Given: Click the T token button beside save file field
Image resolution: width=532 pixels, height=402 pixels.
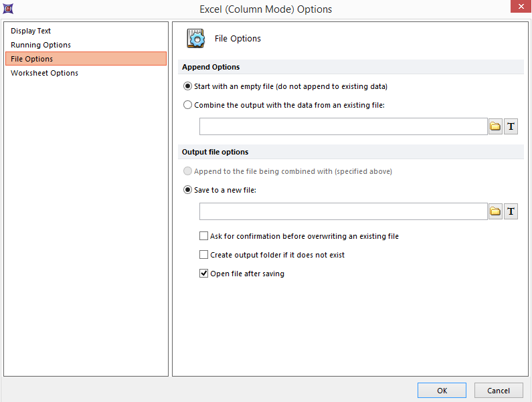Looking at the screenshot, I should [511, 211].
